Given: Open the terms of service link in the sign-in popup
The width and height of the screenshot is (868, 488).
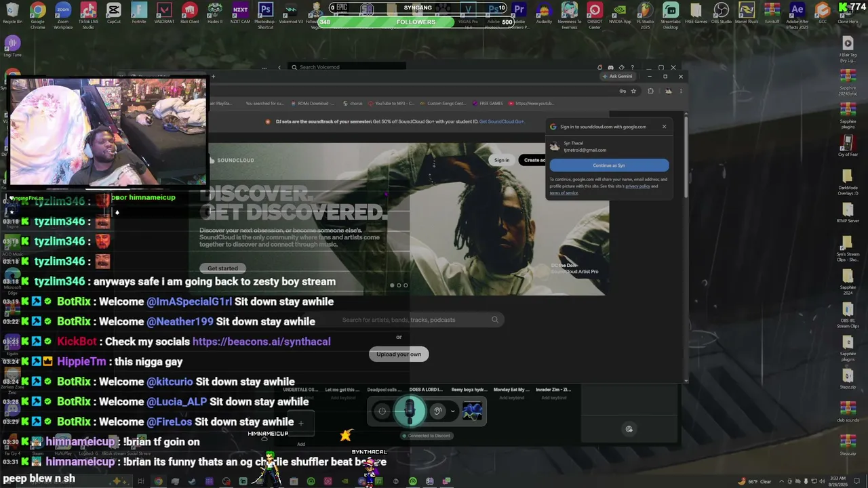Looking at the screenshot, I should tap(564, 193).
